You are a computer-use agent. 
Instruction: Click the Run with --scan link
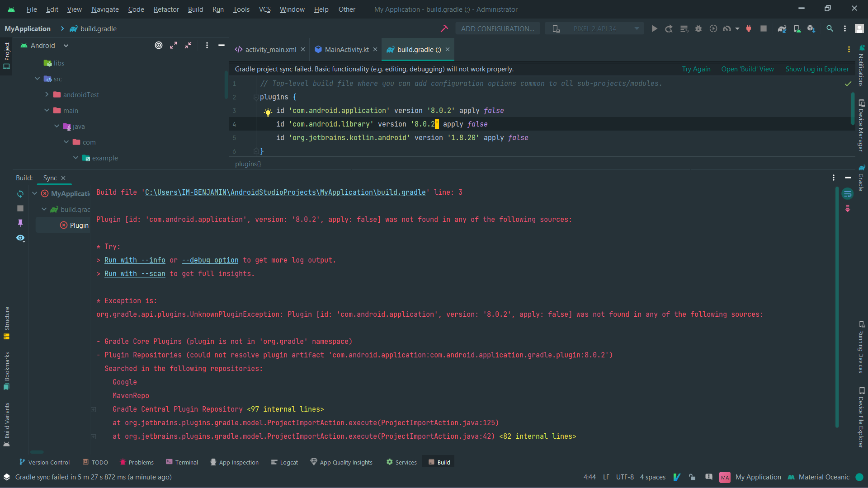click(135, 274)
